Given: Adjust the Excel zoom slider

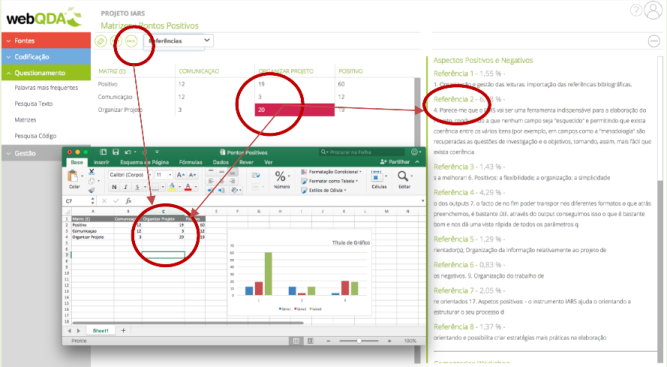Looking at the screenshot, I should (359, 341).
